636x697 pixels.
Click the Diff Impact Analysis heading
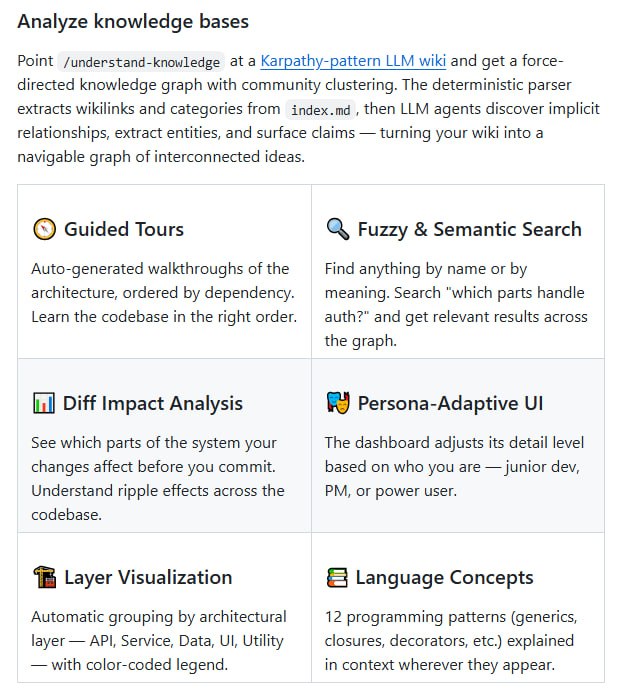(153, 403)
